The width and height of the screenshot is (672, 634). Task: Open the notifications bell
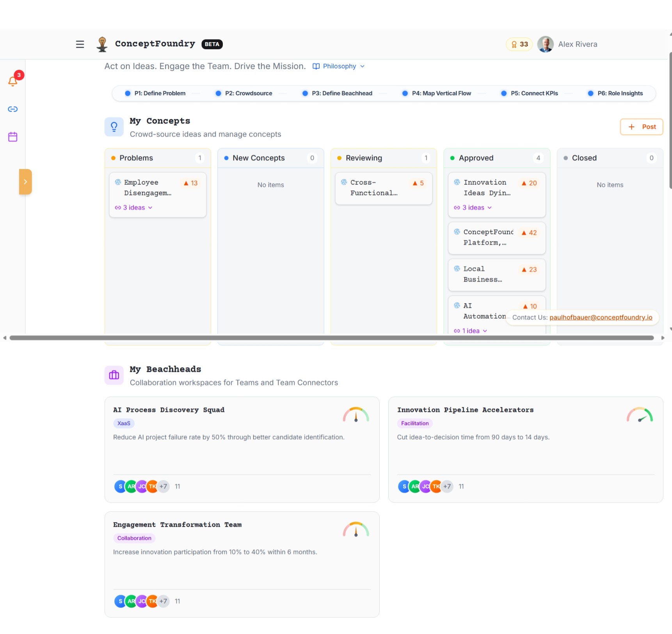[13, 81]
